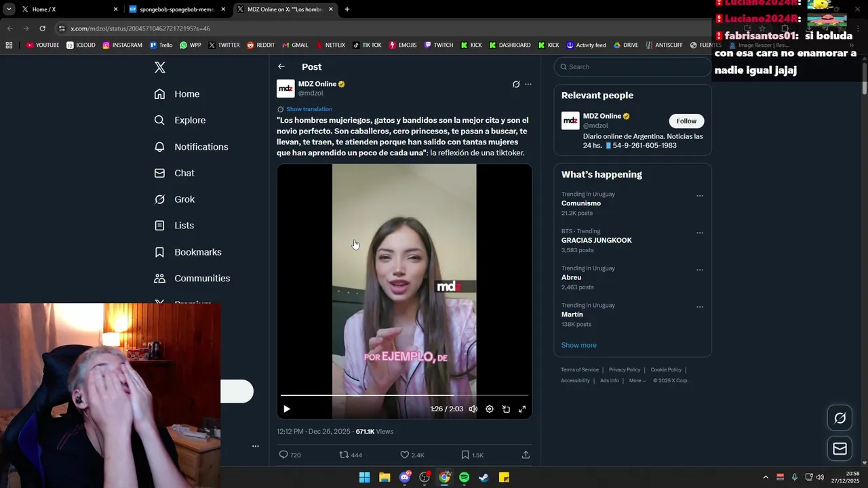This screenshot has width=868, height=488.
Task: Open the Comunismo trending topic
Action: (x=581, y=203)
